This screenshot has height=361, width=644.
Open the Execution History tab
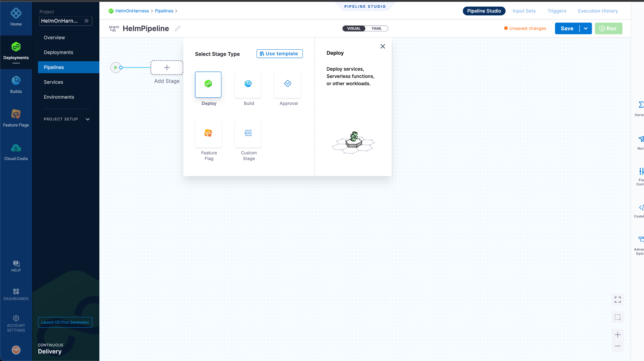coord(597,11)
